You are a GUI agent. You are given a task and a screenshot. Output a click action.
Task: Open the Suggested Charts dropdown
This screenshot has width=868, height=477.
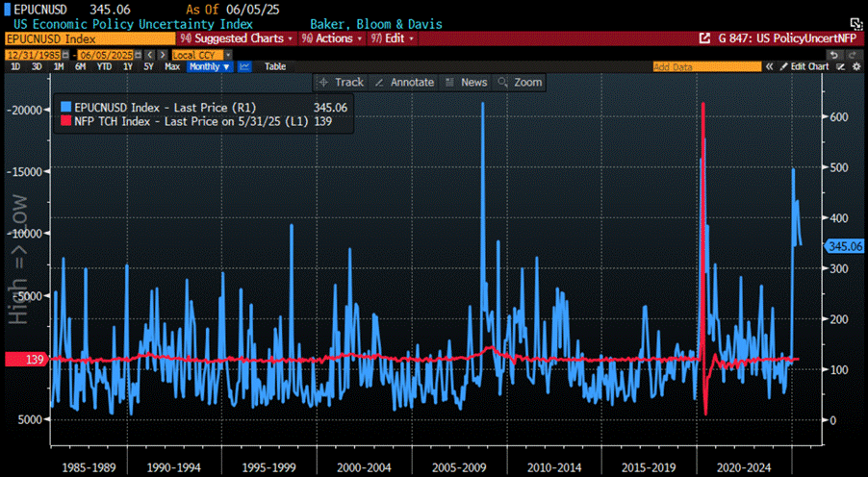[x=238, y=38]
